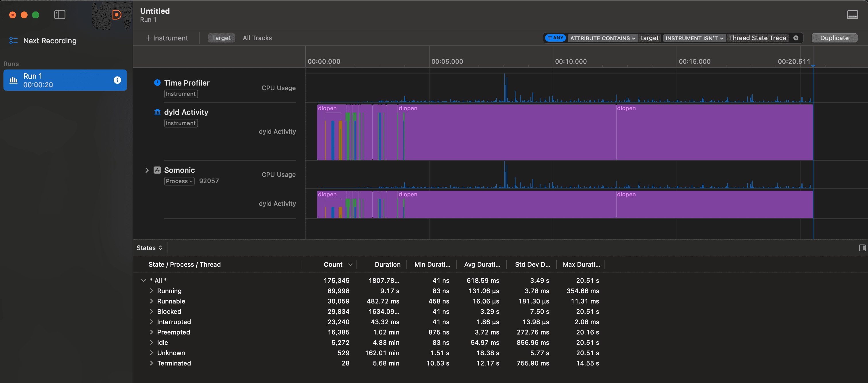Expand the Idle state row
868x383 pixels.
151,343
